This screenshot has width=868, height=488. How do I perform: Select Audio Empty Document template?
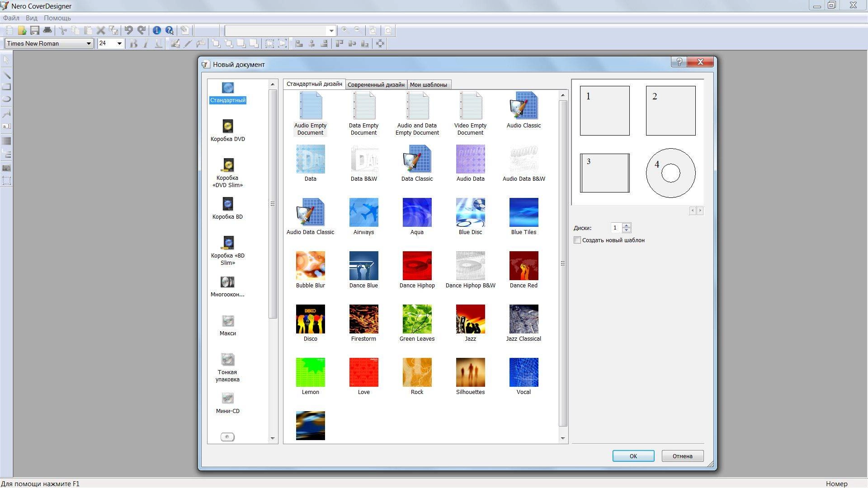tap(310, 113)
